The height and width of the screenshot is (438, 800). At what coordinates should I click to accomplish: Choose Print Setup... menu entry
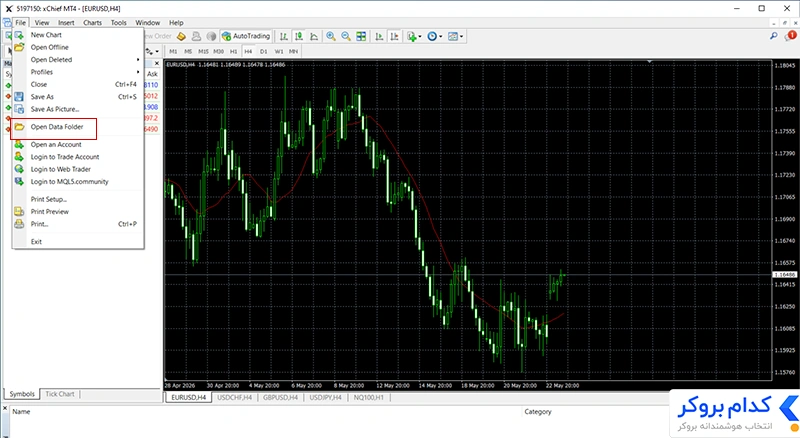point(78,199)
